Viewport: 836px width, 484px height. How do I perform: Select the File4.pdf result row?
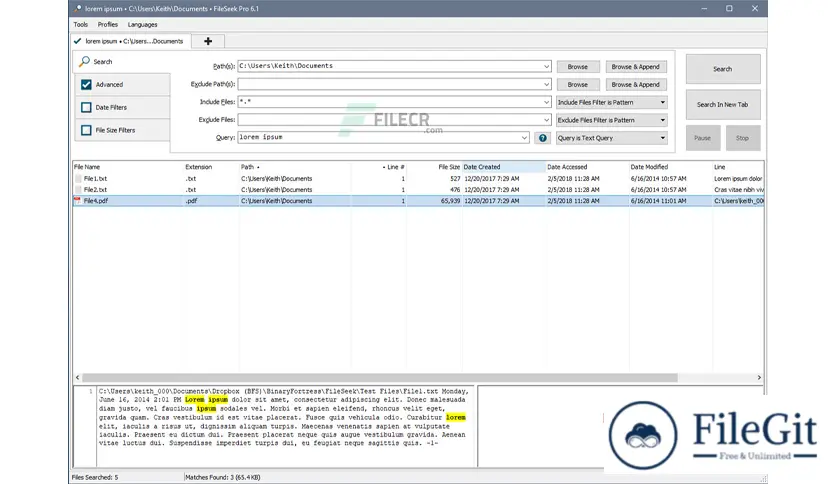pyautogui.click(x=419, y=201)
